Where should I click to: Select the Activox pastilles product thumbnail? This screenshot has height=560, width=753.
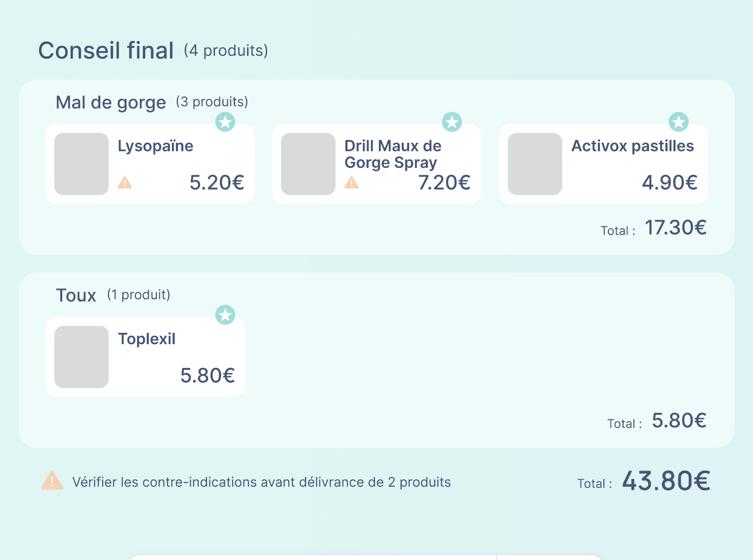coord(535,164)
